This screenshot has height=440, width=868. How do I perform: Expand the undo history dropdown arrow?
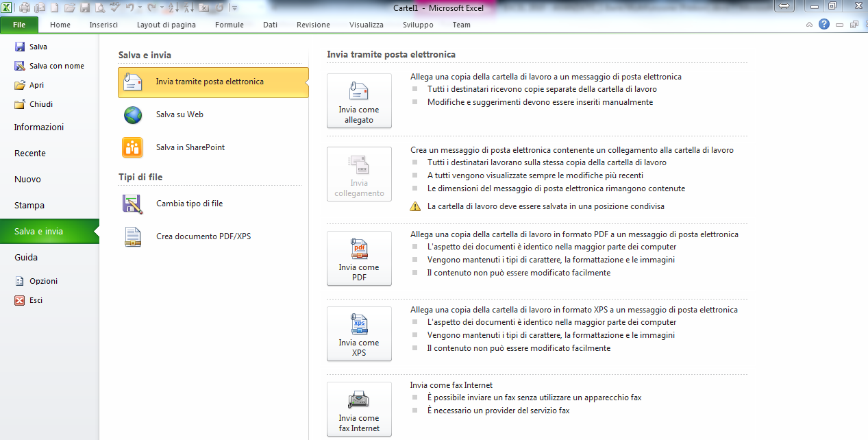(x=140, y=8)
